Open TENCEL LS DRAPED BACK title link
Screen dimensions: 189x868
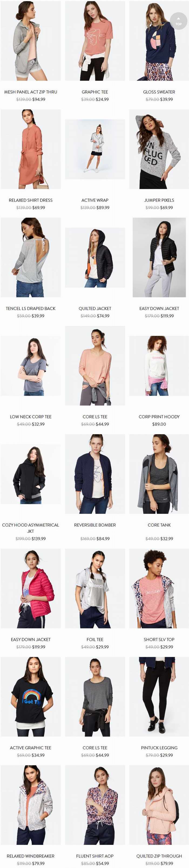[x=31, y=308]
